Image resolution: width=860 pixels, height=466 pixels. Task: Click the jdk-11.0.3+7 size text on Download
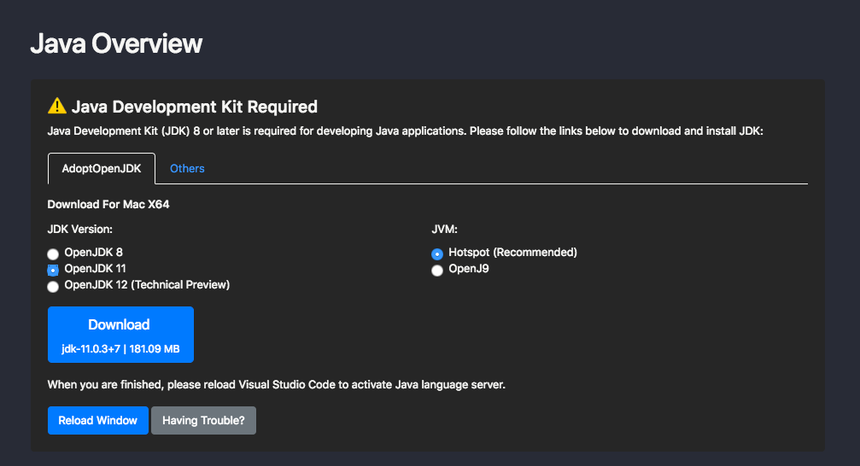[120, 349]
